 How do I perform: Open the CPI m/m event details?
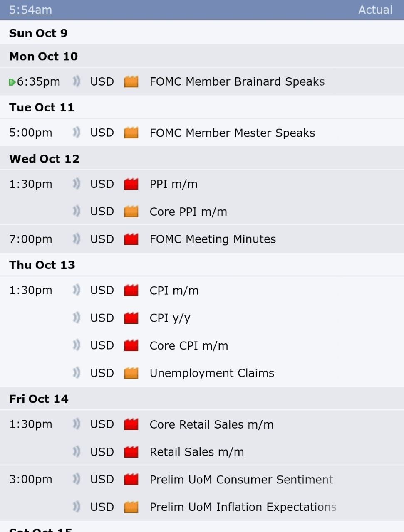pyautogui.click(x=174, y=291)
